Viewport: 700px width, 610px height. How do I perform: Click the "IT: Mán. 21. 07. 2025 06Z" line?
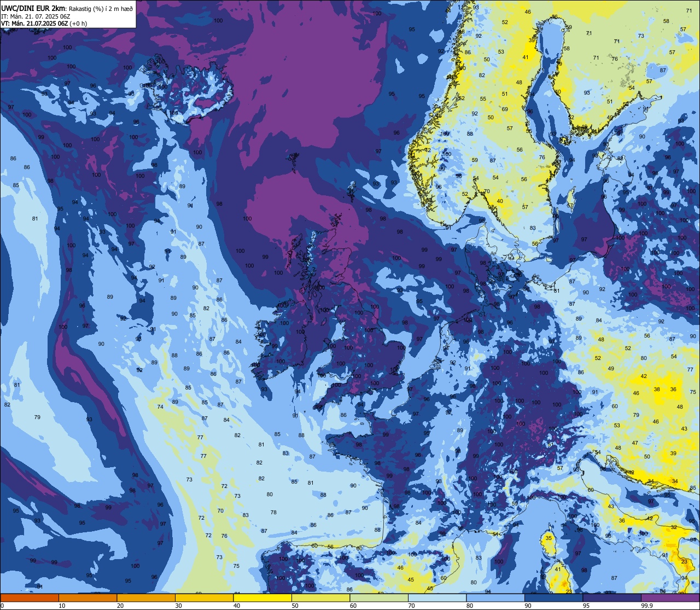[36, 16]
